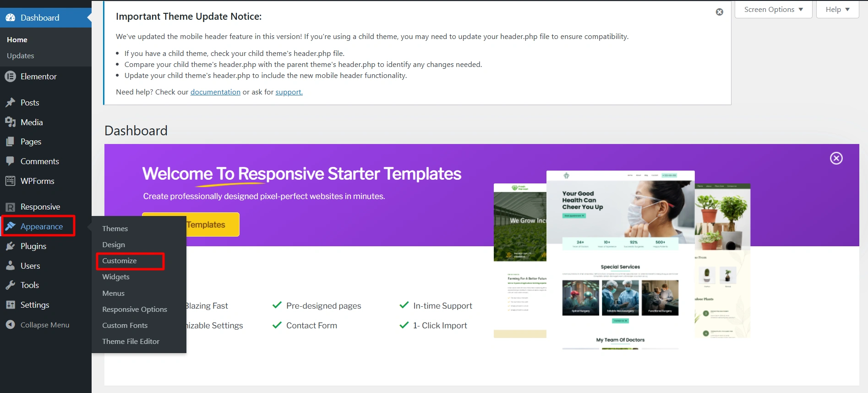Open the Settings menu
Image resolution: width=868 pixels, height=393 pixels.
click(35, 305)
